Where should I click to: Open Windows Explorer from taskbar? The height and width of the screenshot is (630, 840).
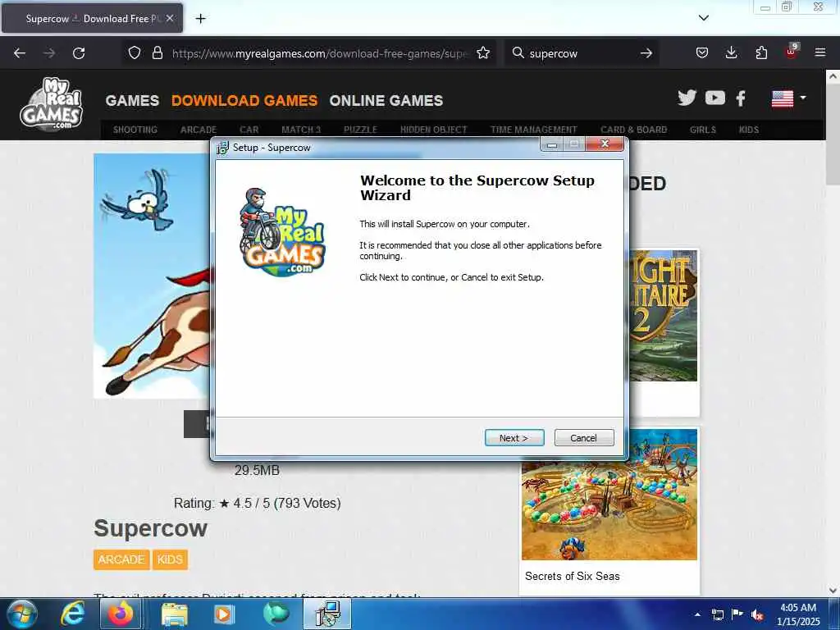(x=175, y=614)
